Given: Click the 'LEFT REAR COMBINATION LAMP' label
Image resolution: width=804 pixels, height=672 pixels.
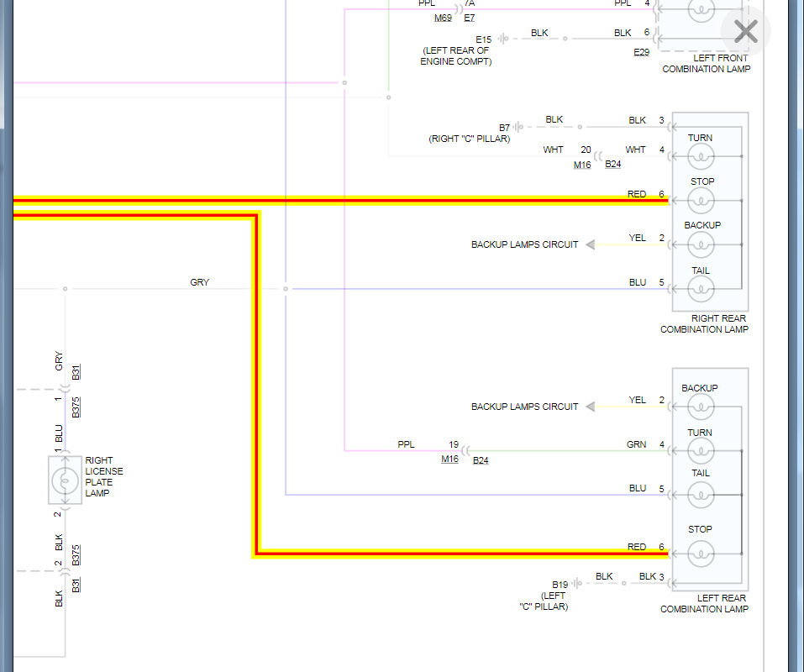Looking at the screenshot, I should coord(704,603).
